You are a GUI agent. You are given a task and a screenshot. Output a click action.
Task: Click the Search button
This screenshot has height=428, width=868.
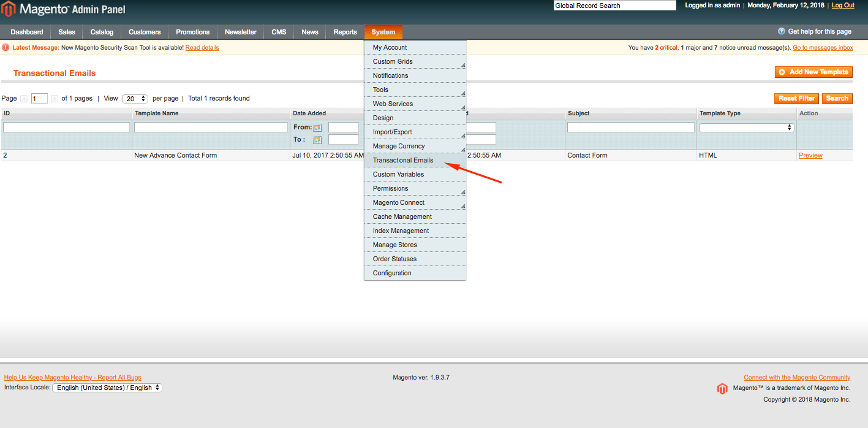[837, 98]
